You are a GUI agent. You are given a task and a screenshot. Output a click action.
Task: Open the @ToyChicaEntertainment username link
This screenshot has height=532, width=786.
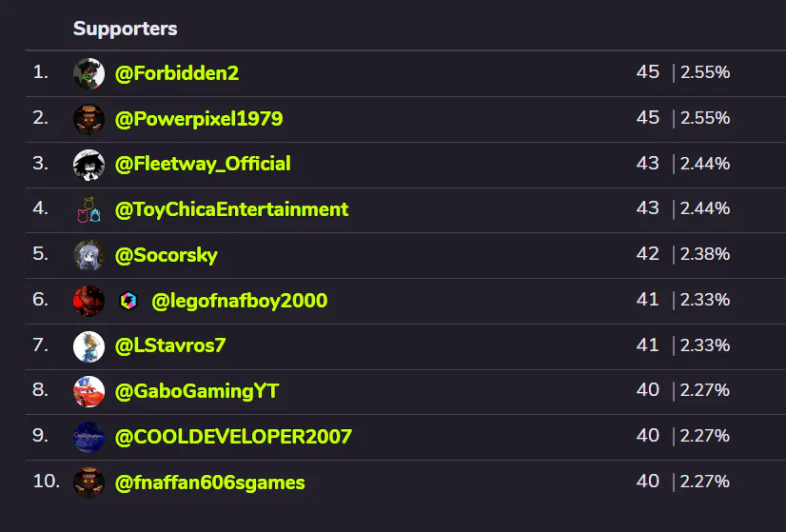[231, 209]
